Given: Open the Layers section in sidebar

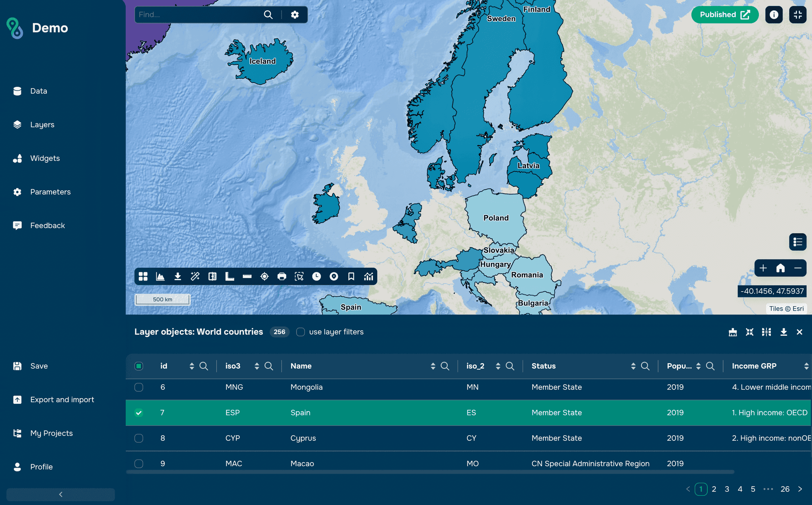Looking at the screenshot, I should 42,125.
